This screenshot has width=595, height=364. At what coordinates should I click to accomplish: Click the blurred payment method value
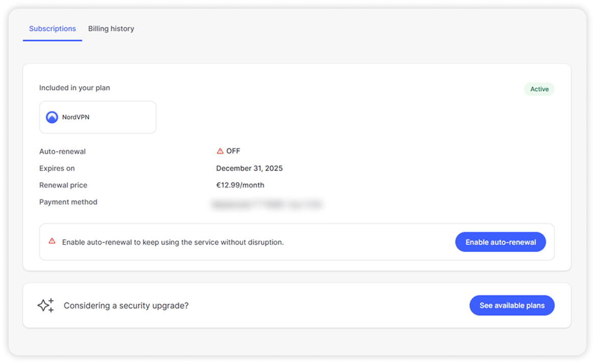267,205
